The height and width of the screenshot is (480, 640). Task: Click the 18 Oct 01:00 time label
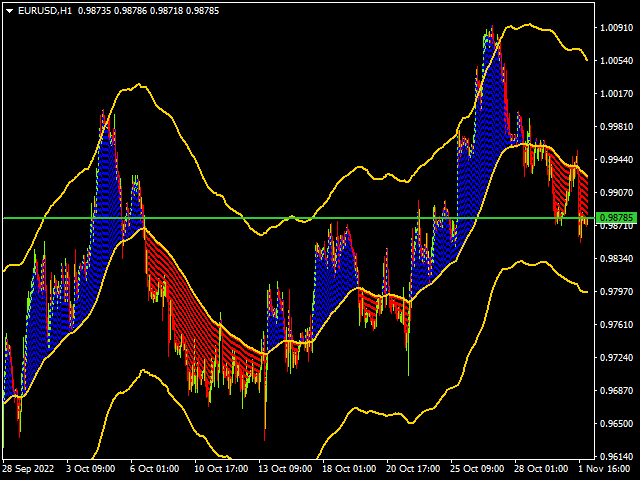click(x=349, y=469)
